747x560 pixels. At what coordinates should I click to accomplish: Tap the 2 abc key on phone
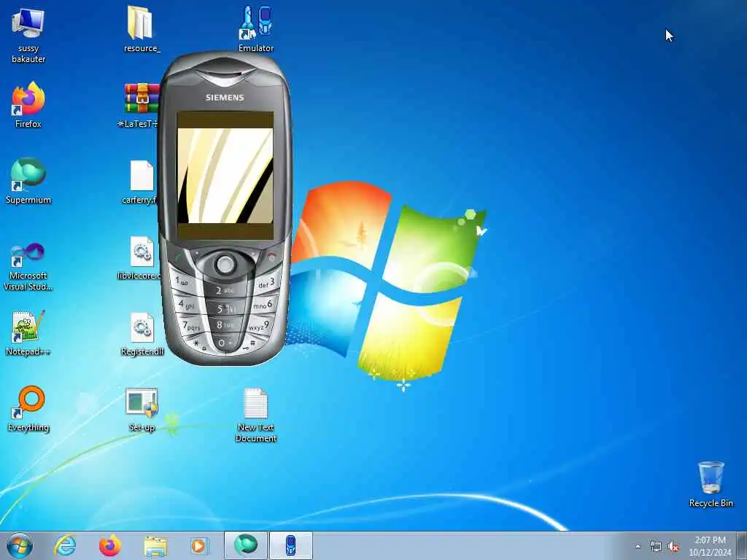pyautogui.click(x=225, y=289)
